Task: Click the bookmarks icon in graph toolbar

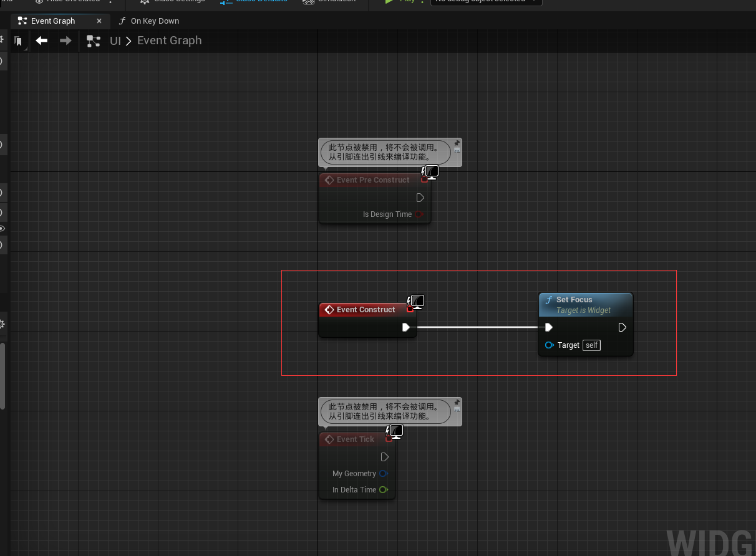Action: coord(19,42)
